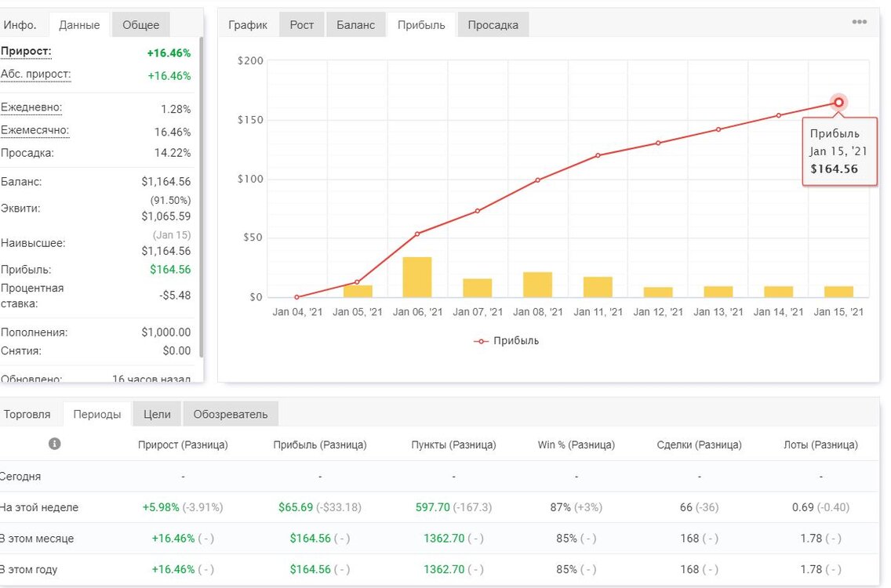Open the Рост chart tab

pos(302,25)
